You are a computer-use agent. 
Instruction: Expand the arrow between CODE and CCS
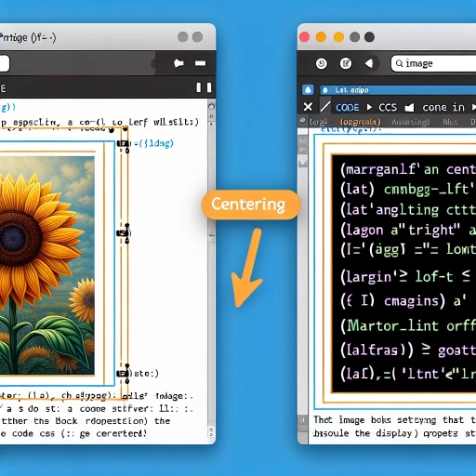(x=369, y=107)
